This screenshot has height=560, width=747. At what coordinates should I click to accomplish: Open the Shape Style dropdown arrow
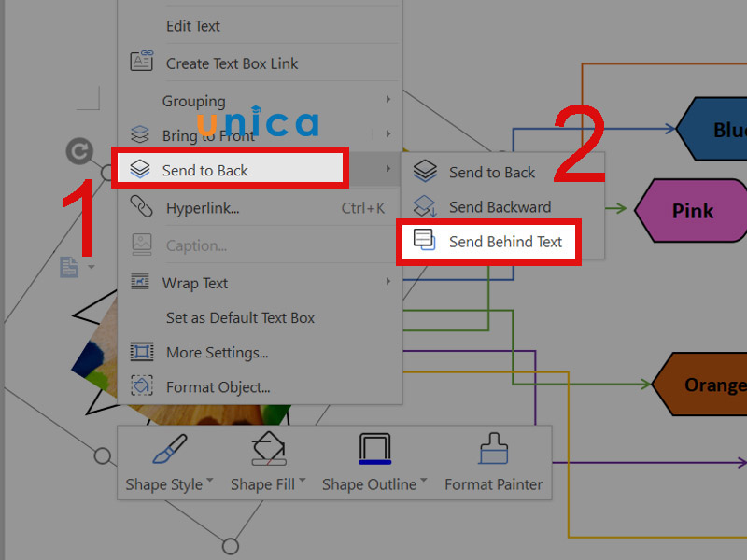pyautogui.click(x=209, y=481)
